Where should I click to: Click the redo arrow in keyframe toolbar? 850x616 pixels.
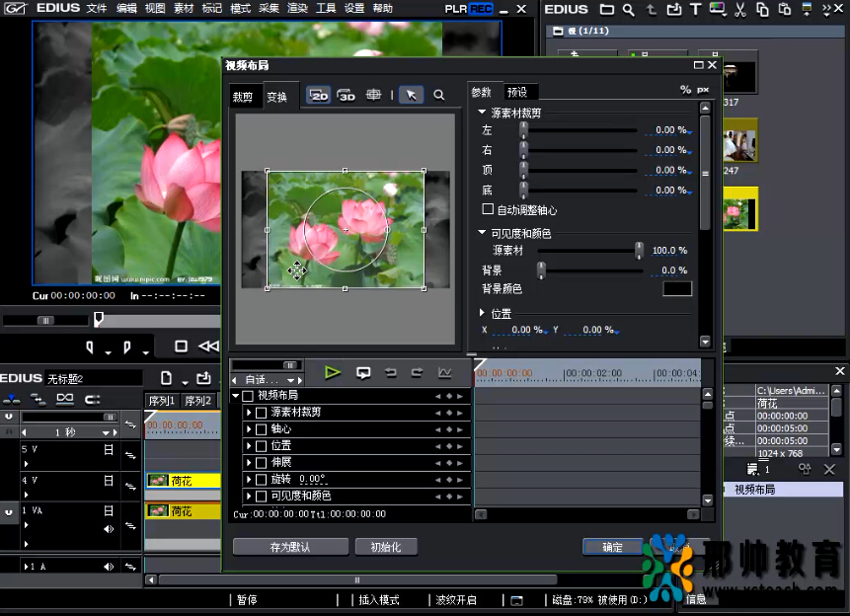[417, 372]
